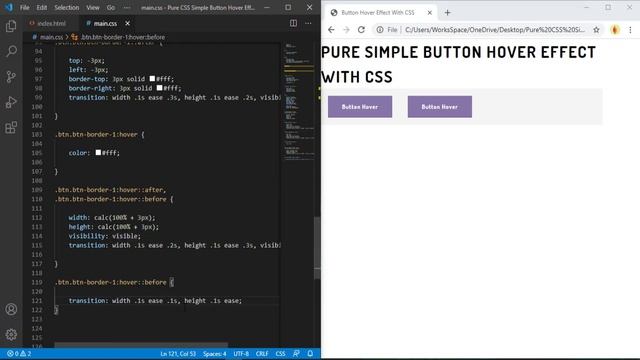Close the Button Hover Effect Chrome tab
640x360 pixels.
tap(429, 13)
